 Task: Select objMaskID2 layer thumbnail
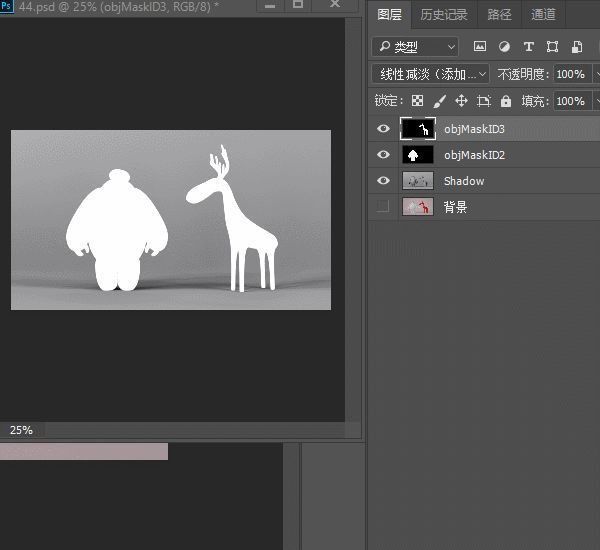[x=418, y=155]
